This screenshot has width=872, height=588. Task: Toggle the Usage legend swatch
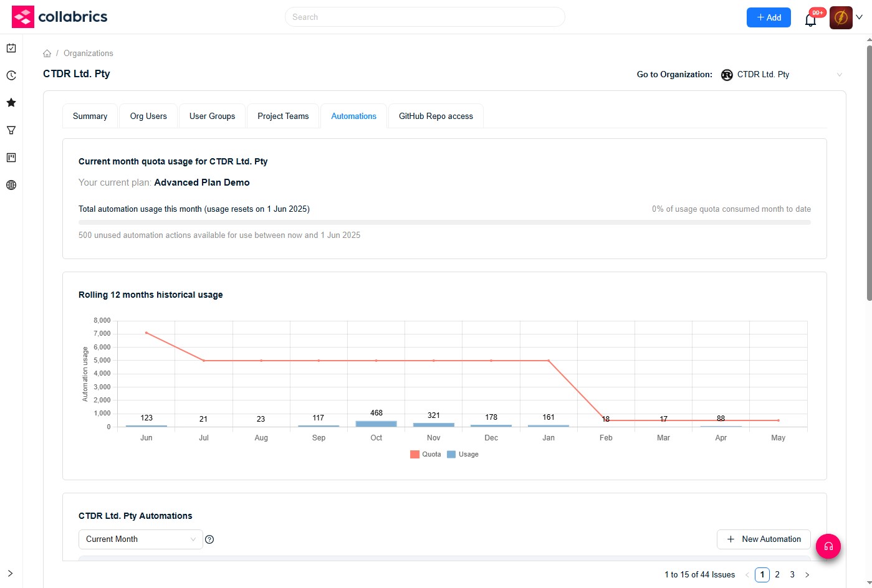[x=451, y=455]
